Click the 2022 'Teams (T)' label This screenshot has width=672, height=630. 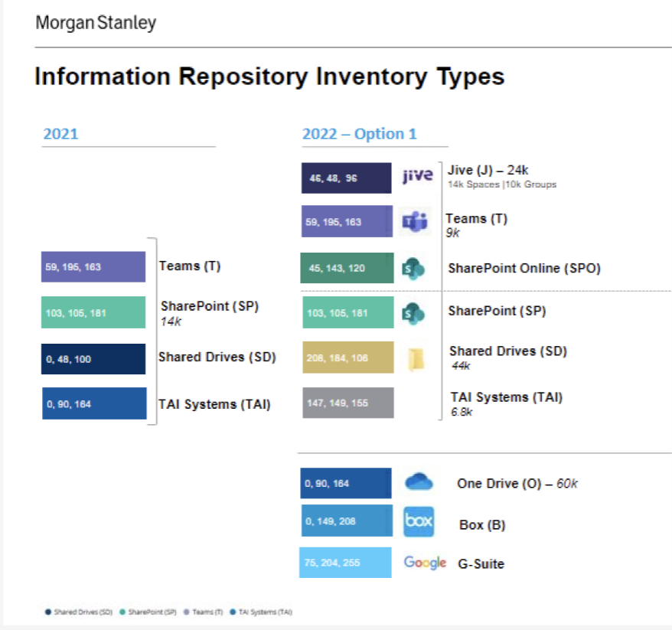477,219
